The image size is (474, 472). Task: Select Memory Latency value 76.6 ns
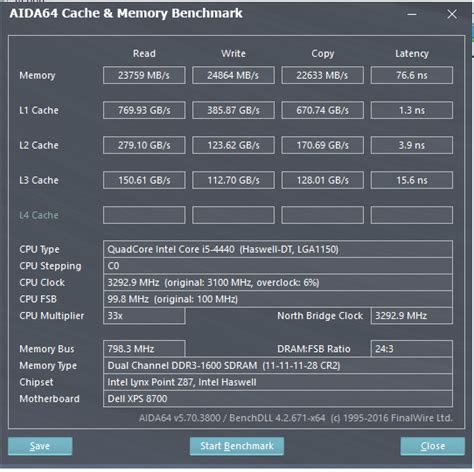[x=412, y=75]
